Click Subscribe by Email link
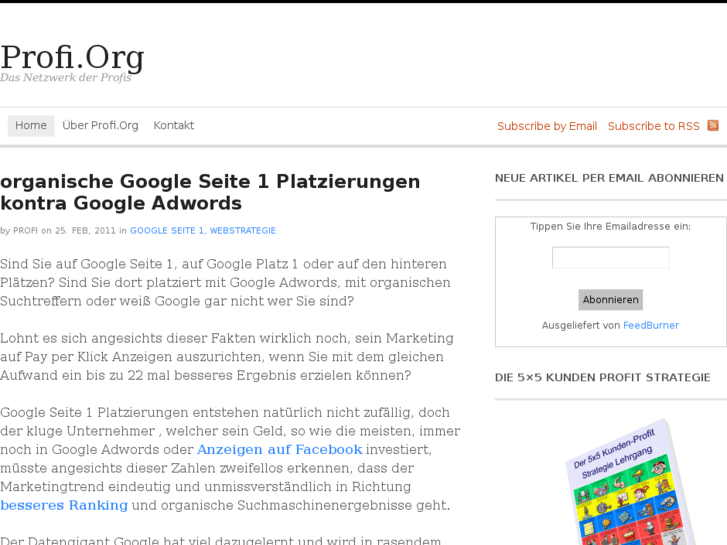The image size is (727, 545). tap(547, 126)
